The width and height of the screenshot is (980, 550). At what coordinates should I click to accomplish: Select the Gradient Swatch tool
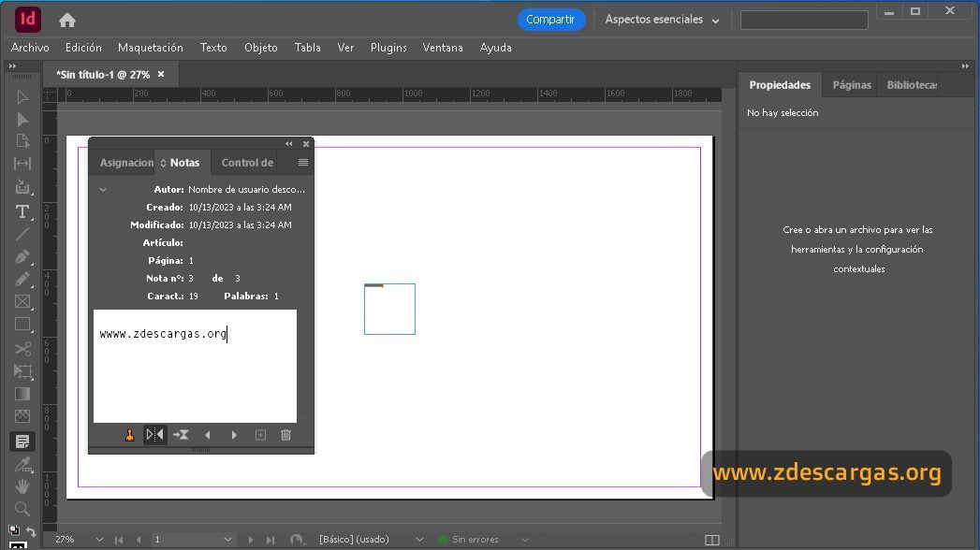(22, 394)
